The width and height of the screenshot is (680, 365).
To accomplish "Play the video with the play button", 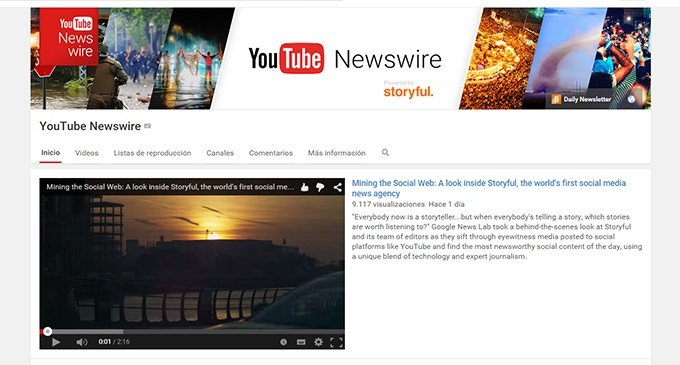I will [56, 342].
